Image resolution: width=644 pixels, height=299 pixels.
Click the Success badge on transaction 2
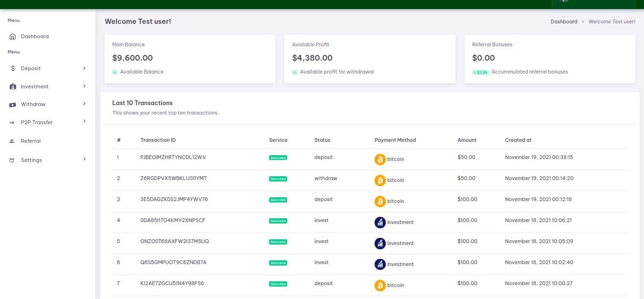(x=278, y=179)
